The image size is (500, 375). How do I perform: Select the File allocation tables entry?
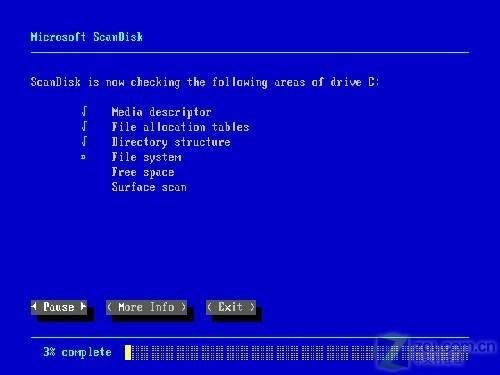coord(180,127)
